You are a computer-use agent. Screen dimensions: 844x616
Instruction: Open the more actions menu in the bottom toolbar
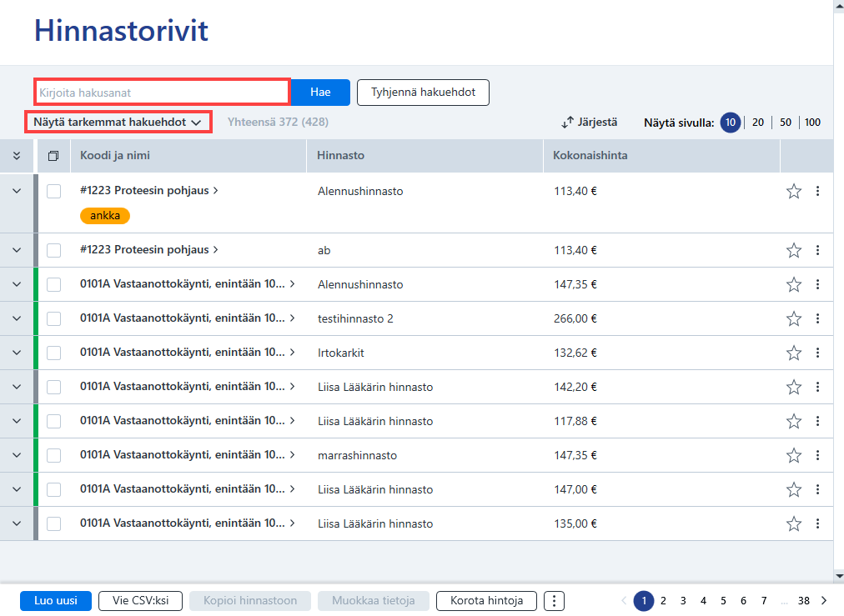click(x=554, y=601)
